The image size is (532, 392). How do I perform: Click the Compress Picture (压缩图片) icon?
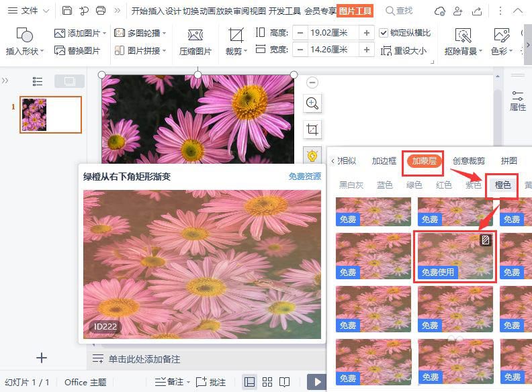[195, 36]
